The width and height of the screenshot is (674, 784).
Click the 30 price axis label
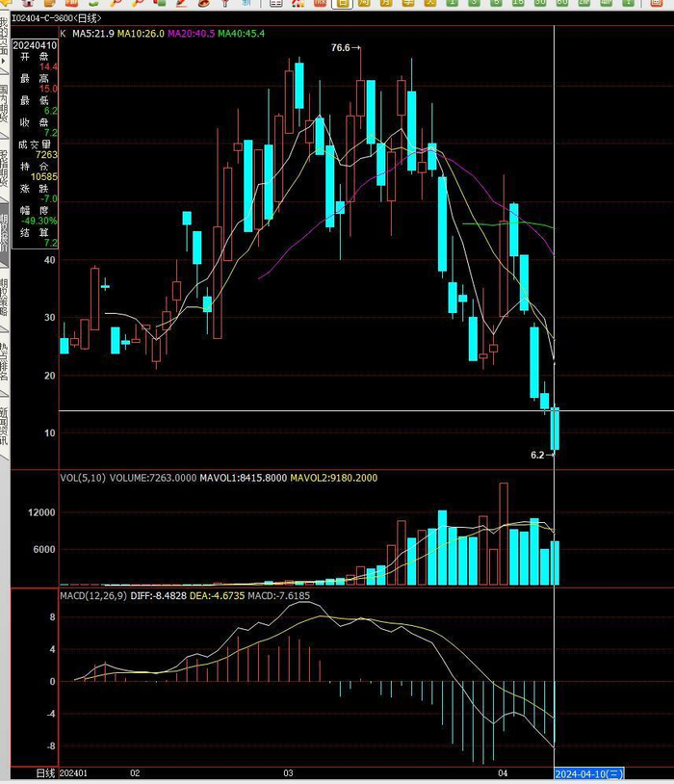(49, 318)
